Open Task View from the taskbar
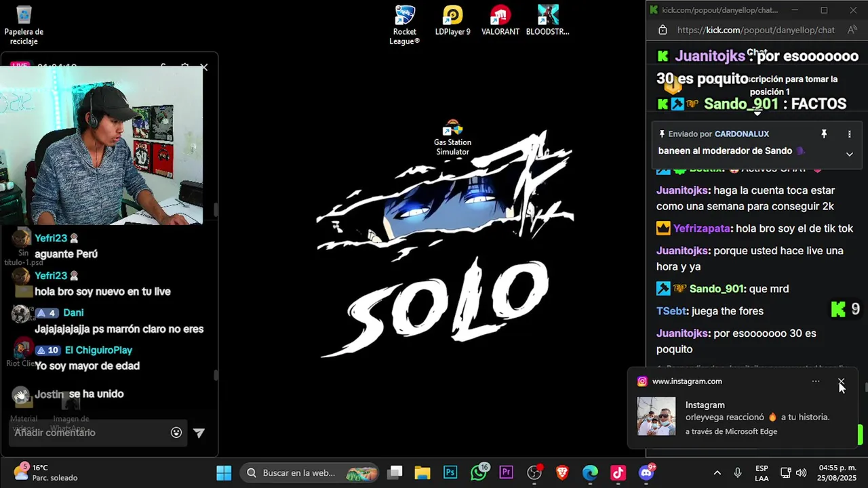 [x=395, y=472]
